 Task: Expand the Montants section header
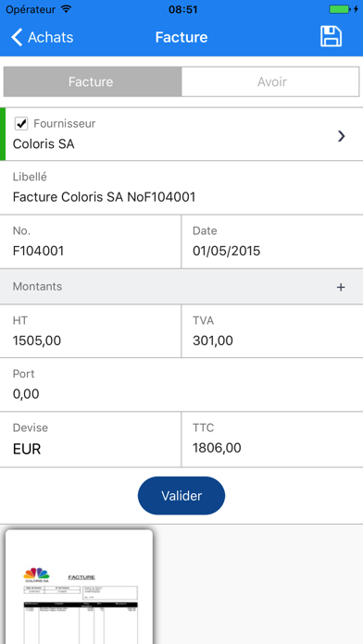(x=181, y=287)
